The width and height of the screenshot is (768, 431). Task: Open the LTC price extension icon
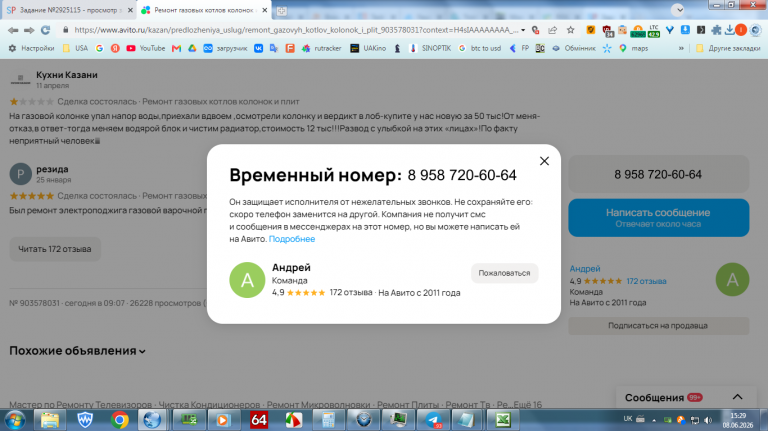(654, 31)
